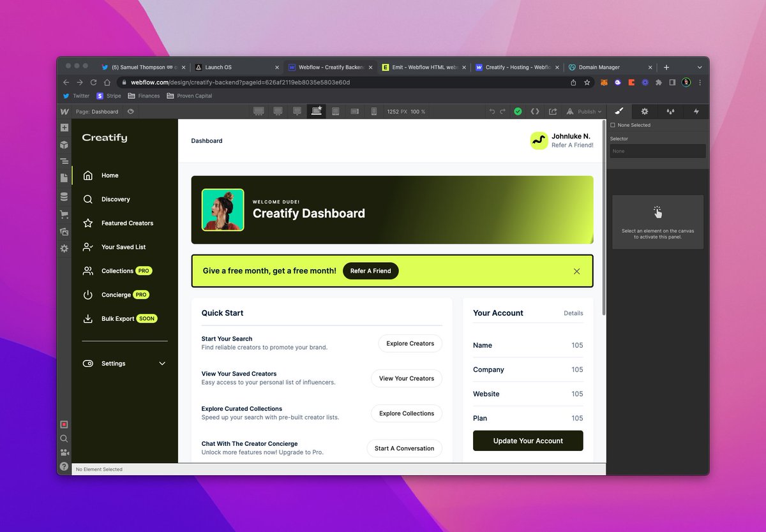Open the Help question mark icon

[64, 467]
